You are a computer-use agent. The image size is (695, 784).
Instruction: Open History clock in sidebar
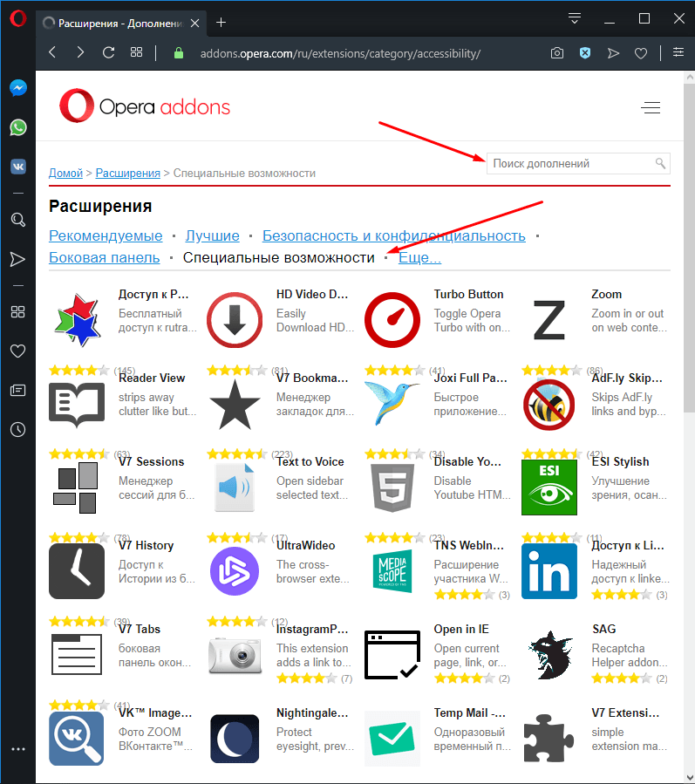(x=18, y=430)
